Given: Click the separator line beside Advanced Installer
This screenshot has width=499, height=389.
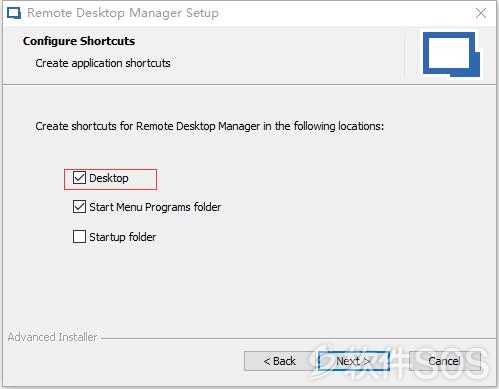Looking at the screenshot, I should pyautogui.click(x=299, y=339).
